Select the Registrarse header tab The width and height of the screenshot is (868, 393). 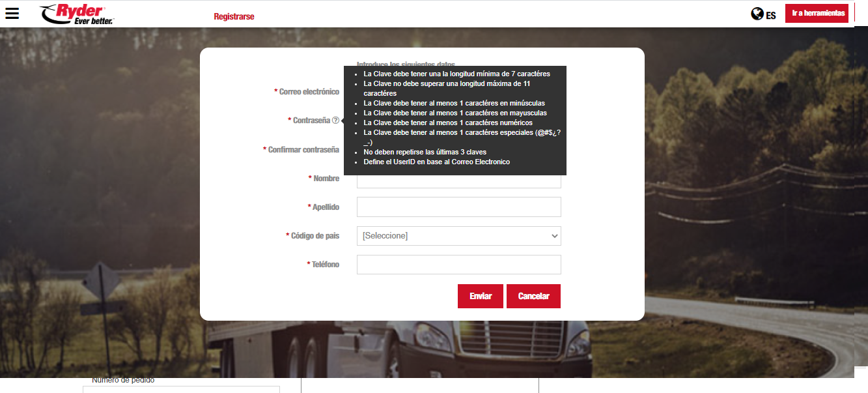234,16
